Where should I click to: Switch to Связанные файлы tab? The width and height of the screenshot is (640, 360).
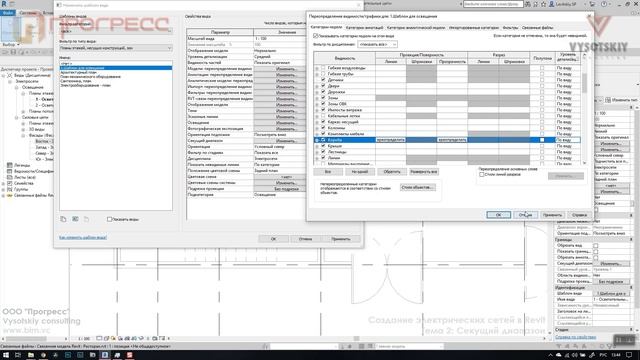pos(537,28)
